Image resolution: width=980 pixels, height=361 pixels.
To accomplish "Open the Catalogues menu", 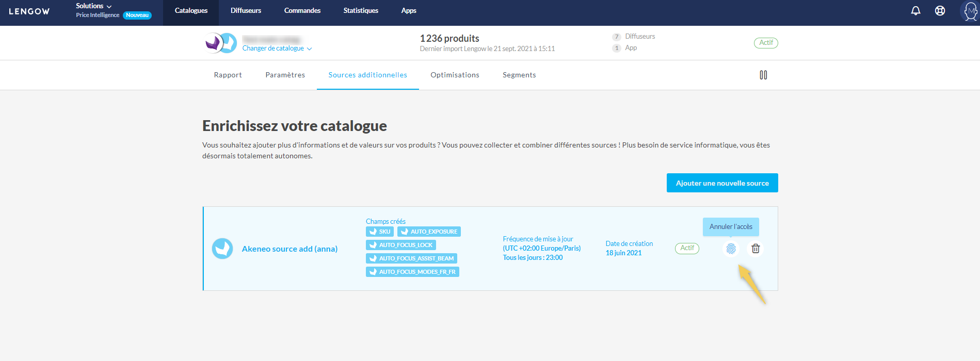I will [x=191, y=11].
